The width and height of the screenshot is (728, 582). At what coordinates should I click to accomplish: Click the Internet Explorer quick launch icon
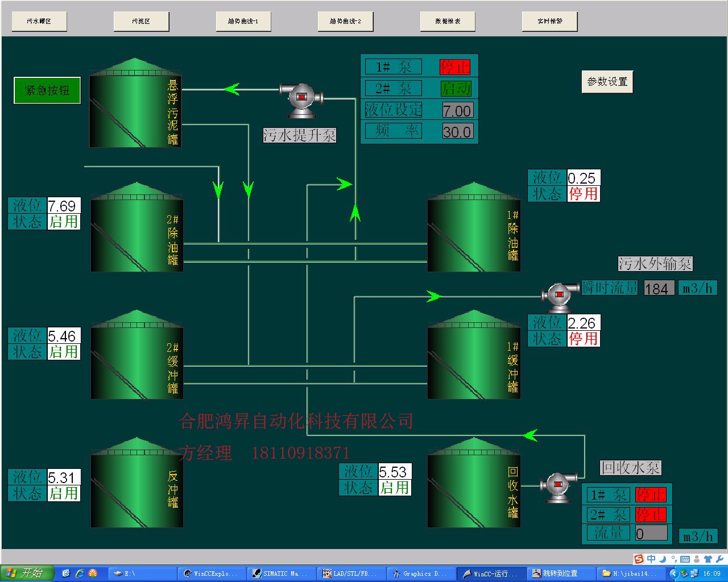(80, 573)
